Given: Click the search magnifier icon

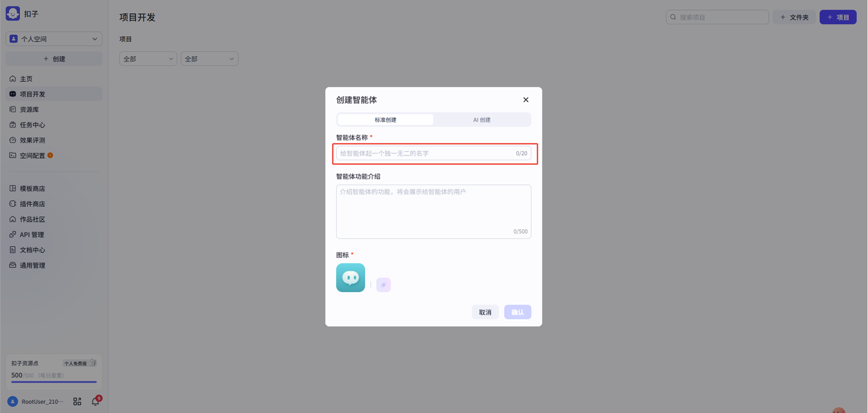Looking at the screenshot, I should pyautogui.click(x=673, y=17).
